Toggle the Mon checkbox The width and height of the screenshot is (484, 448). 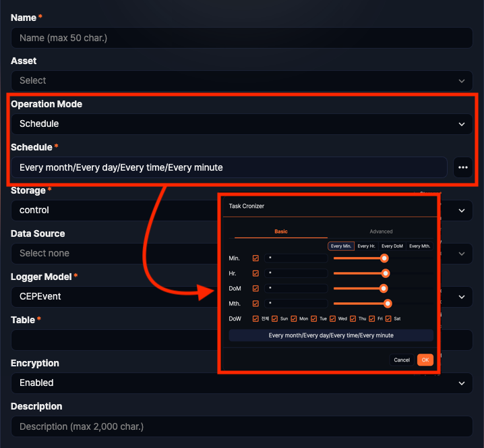point(294,318)
